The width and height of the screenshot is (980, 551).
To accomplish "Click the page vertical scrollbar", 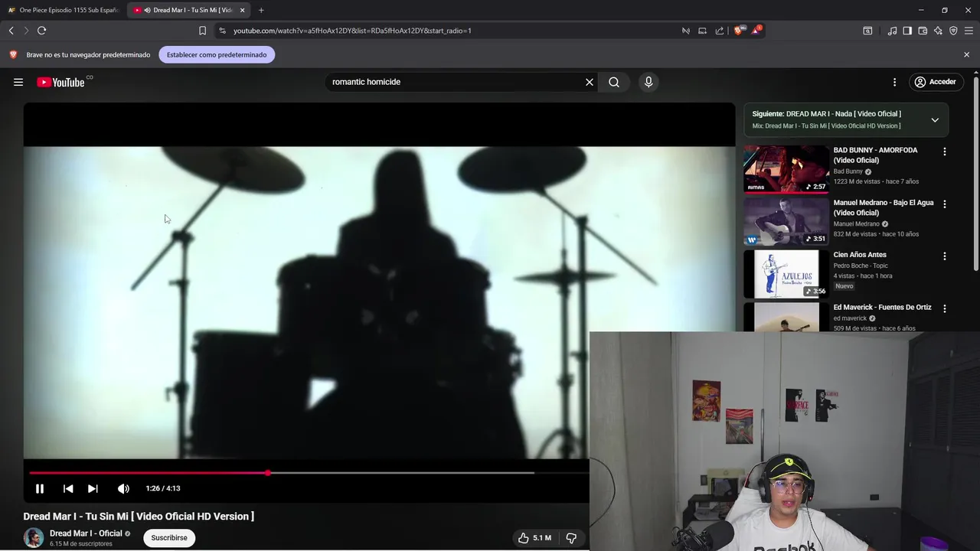I will [976, 172].
